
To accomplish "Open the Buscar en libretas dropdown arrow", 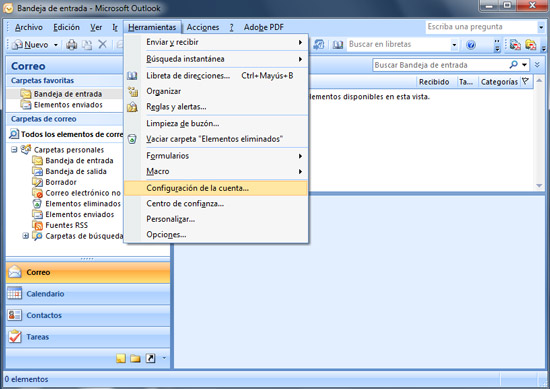I will 454,45.
